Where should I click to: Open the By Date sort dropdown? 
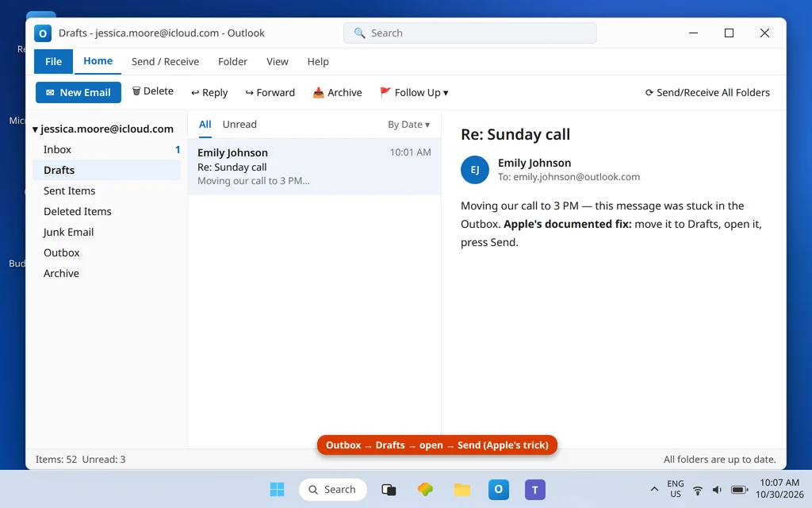408,125
